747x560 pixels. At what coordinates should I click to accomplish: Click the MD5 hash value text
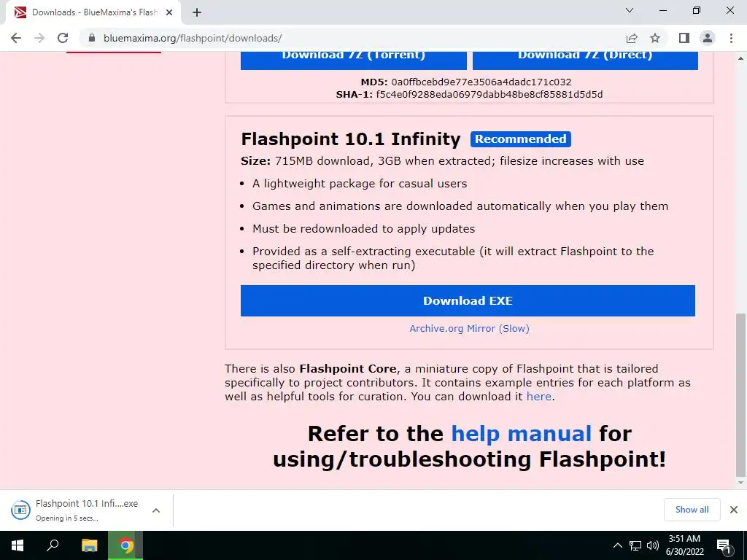tap(481, 82)
